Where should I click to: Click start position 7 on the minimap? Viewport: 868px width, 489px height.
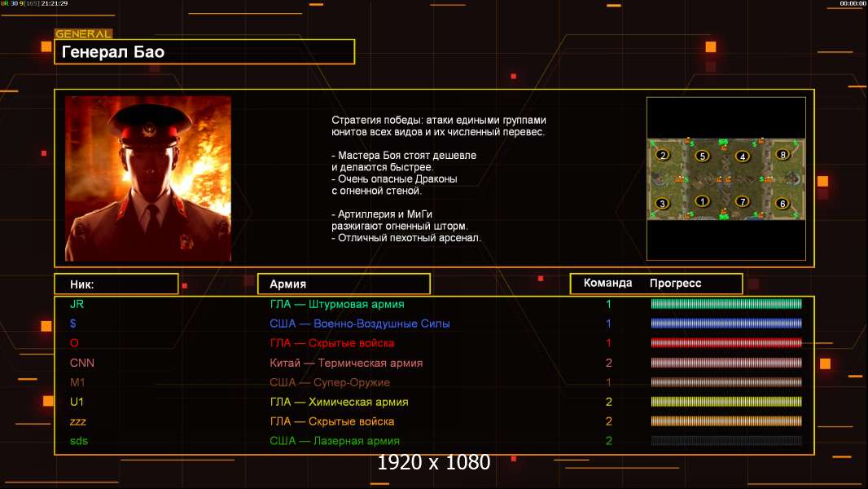pyautogui.click(x=743, y=201)
